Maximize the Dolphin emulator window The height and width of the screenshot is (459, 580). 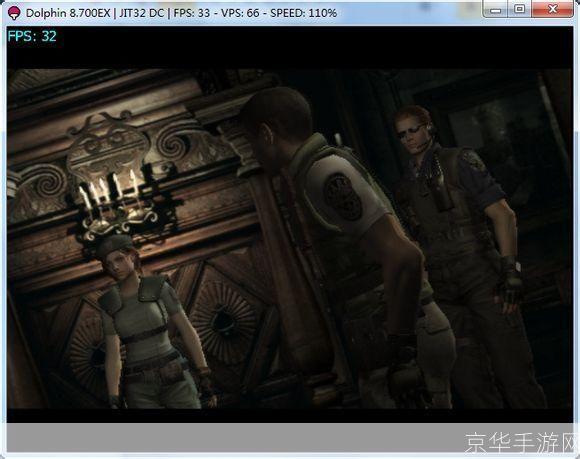pyautogui.click(x=519, y=9)
